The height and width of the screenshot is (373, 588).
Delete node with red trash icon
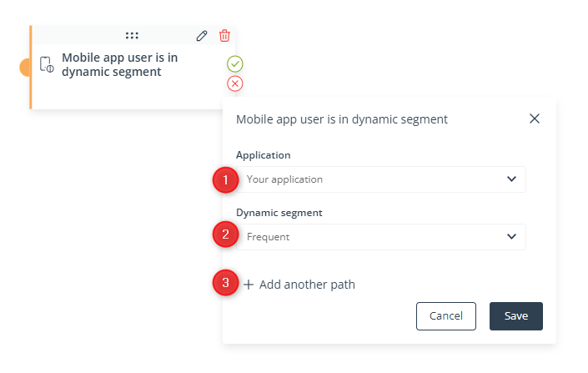tap(224, 36)
